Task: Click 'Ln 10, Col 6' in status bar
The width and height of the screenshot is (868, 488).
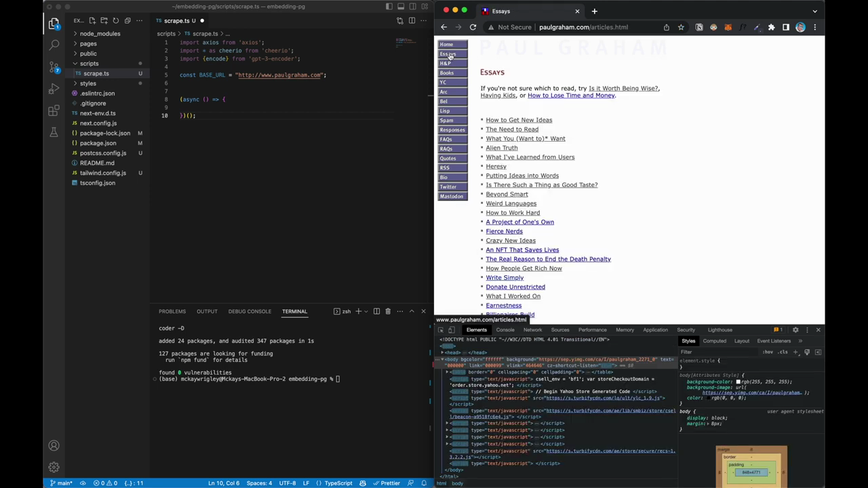Action: [x=224, y=483]
